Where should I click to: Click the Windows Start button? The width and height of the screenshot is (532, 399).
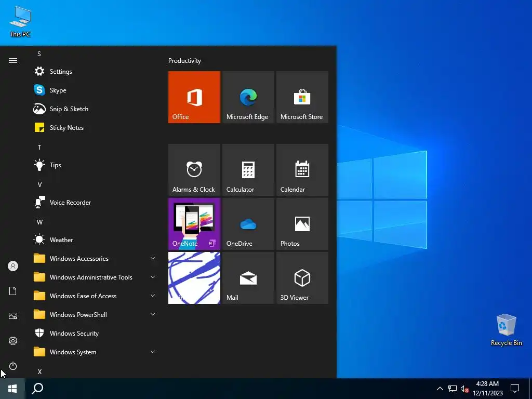pos(12,389)
